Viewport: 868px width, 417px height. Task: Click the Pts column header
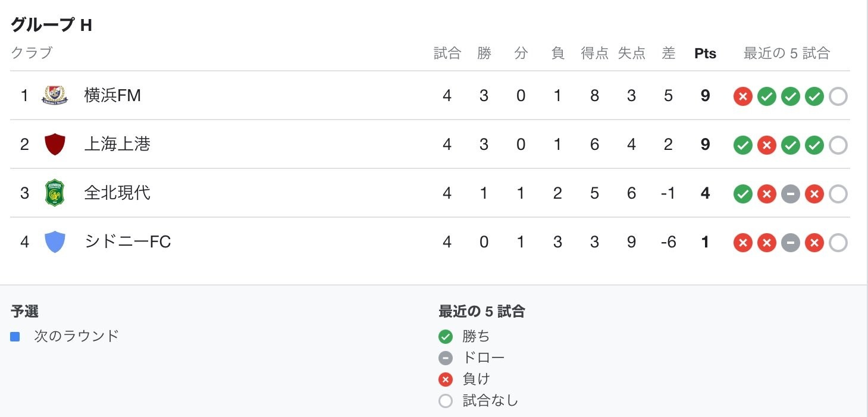pos(705,54)
